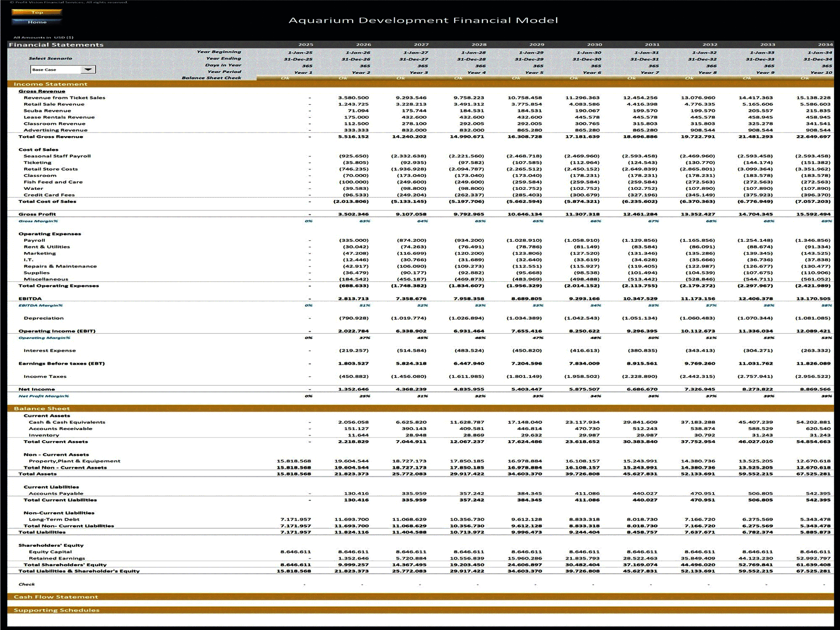Click the 2025 Total Assets value 15.818.568
Viewport: 840px width, 630px height.
pos(294,474)
